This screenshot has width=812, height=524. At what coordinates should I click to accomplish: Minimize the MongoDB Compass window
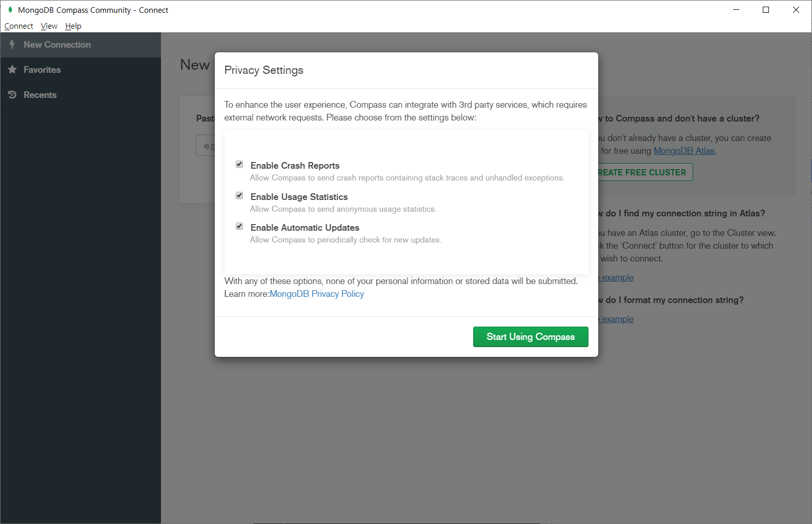tap(736, 10)
